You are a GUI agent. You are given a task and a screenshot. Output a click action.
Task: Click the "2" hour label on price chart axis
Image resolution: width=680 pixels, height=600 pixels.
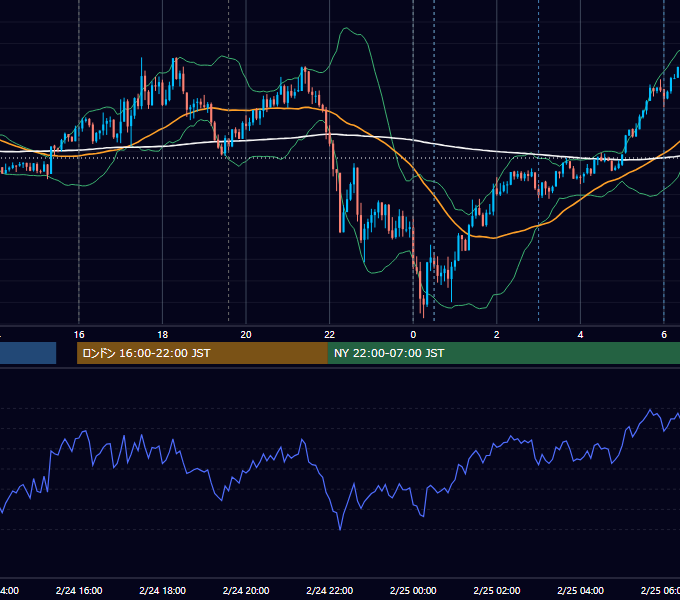click(497, 335)
